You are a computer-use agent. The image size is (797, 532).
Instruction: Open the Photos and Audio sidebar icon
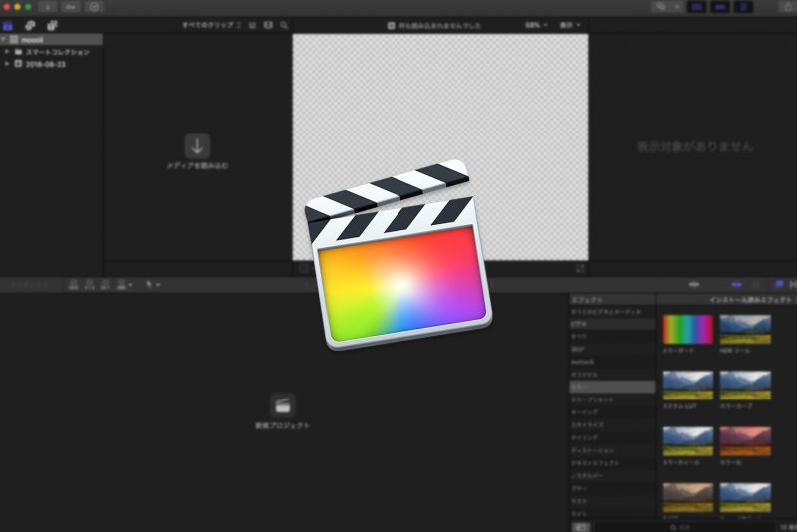(x=30, y=26)
